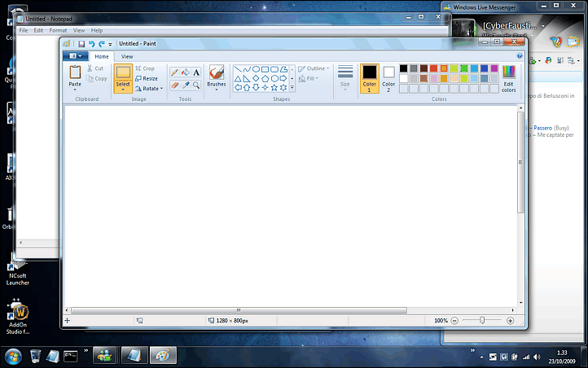Expand the full Shapes gallery
This screenshot has height=368, width=588.
(x=292, y=88)
